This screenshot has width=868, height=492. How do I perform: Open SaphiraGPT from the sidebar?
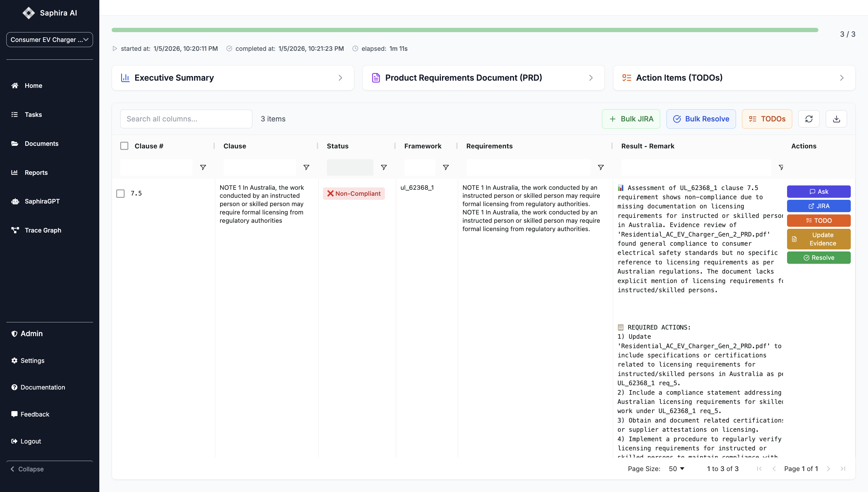point(42,202)
